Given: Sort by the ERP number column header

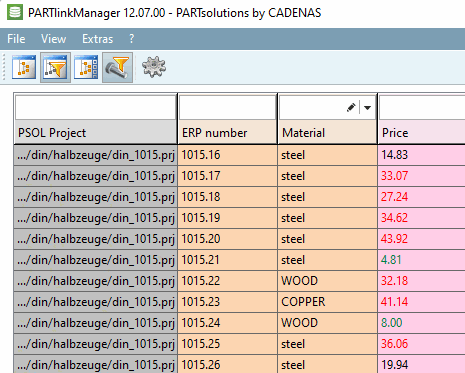Looking at the screenshot, I should point(227,133).
